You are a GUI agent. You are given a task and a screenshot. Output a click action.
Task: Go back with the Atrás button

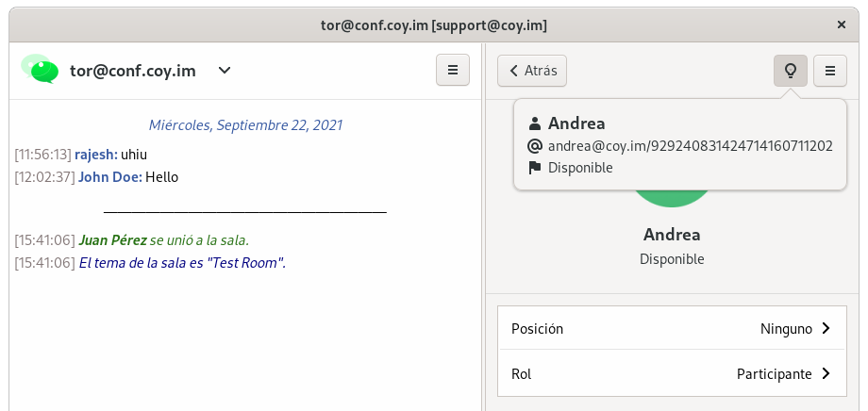[x=532, y=70]
